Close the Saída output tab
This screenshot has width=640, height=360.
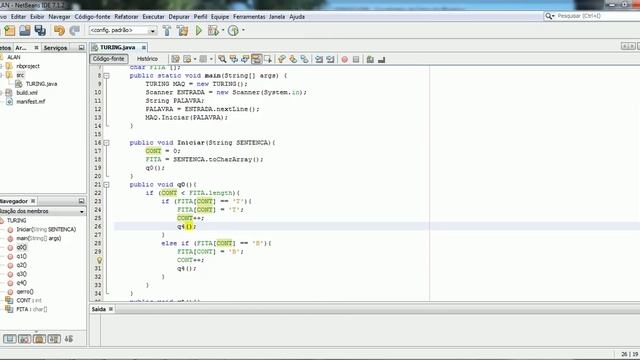[x=111, y=309]
